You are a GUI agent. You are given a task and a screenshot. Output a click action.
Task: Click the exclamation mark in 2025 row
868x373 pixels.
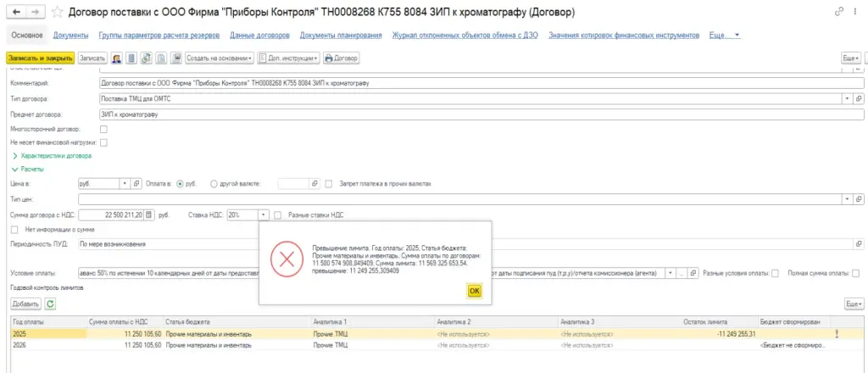pos(837,334)
